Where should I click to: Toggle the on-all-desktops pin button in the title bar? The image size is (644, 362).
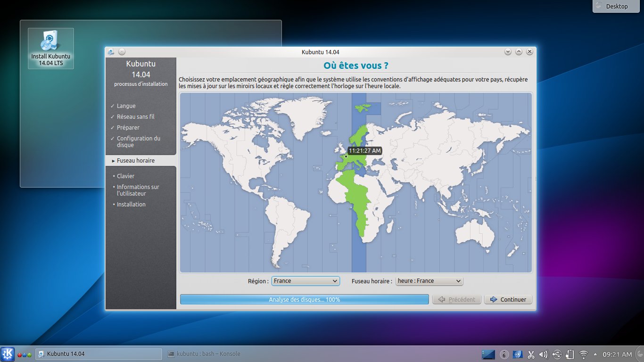[122, 52]
